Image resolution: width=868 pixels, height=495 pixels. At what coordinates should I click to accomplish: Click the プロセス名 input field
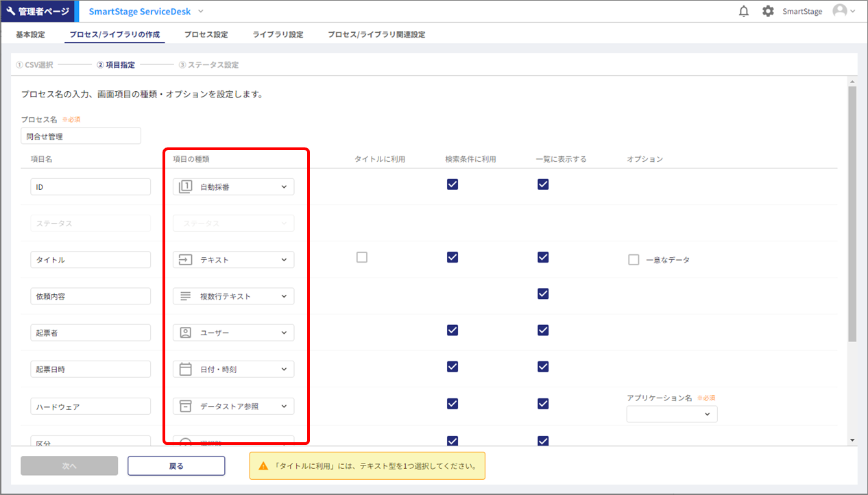point(81,136)
